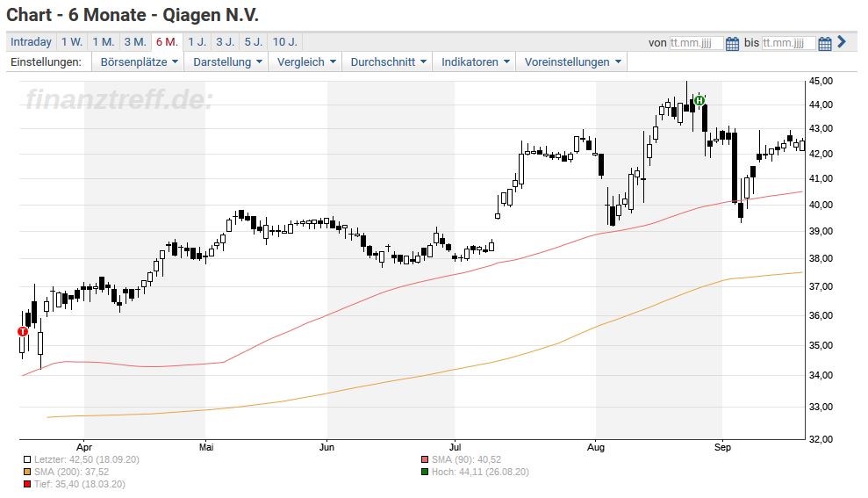Click the 'Chart - 6 Monate - Qiagen N.V.' heading
Image resolution: width=868 pixels, height=498 pixels.
pyautogui.click(x=133, y=15)
